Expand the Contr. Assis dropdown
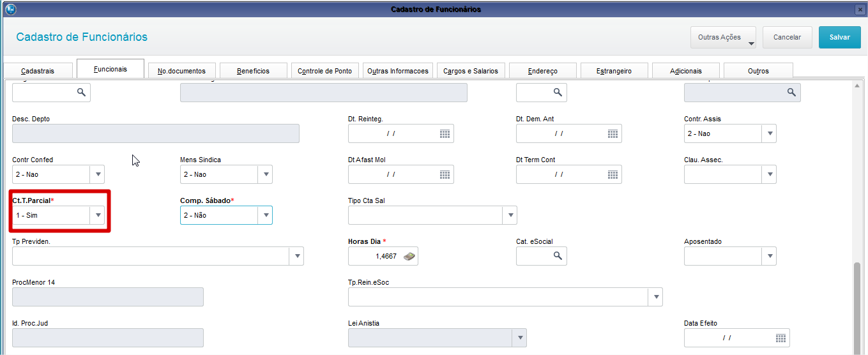 770,134
